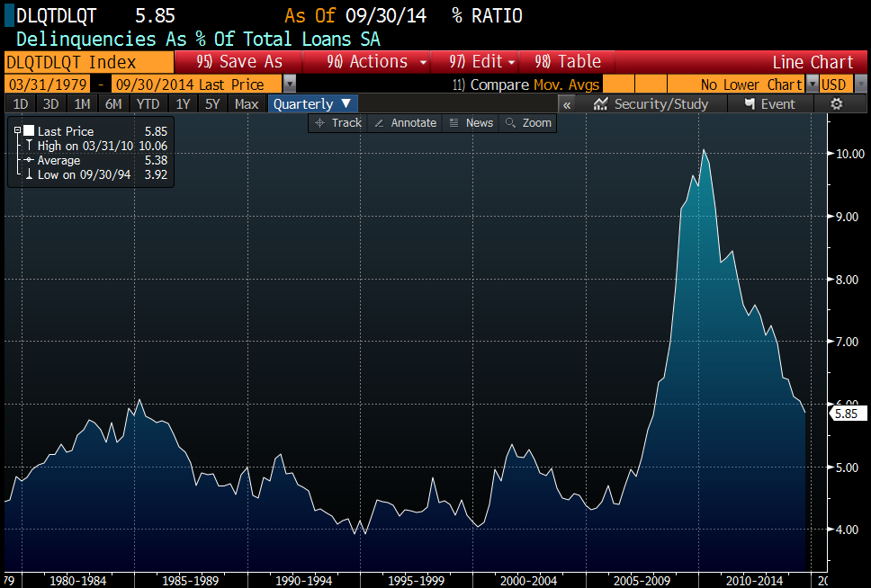This screenshot has width=871, height=588.
Task: Expand the Last Price field dropdown arrow
Action: tap(289, 85)
